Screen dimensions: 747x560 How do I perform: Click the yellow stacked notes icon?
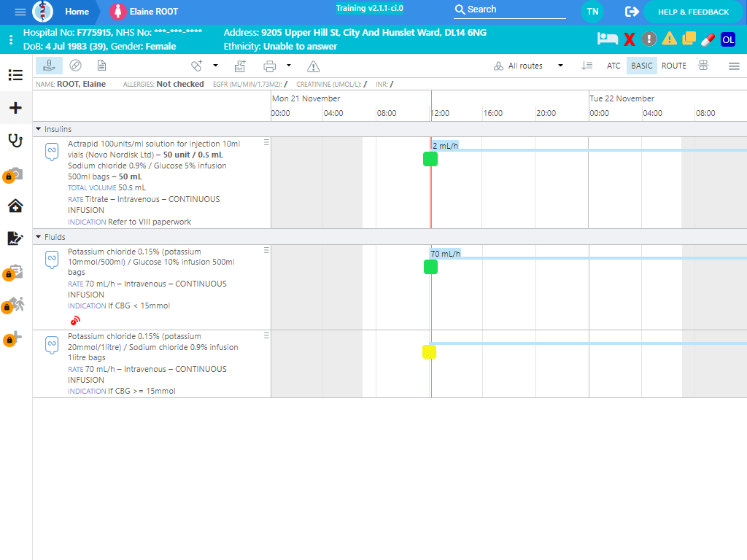pyautogui.click(x=689, y=39)
